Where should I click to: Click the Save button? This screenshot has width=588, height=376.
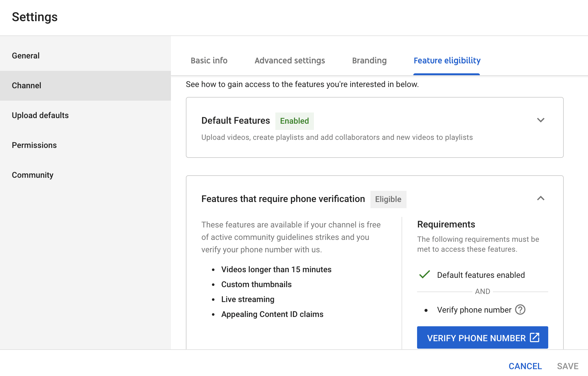568,366
